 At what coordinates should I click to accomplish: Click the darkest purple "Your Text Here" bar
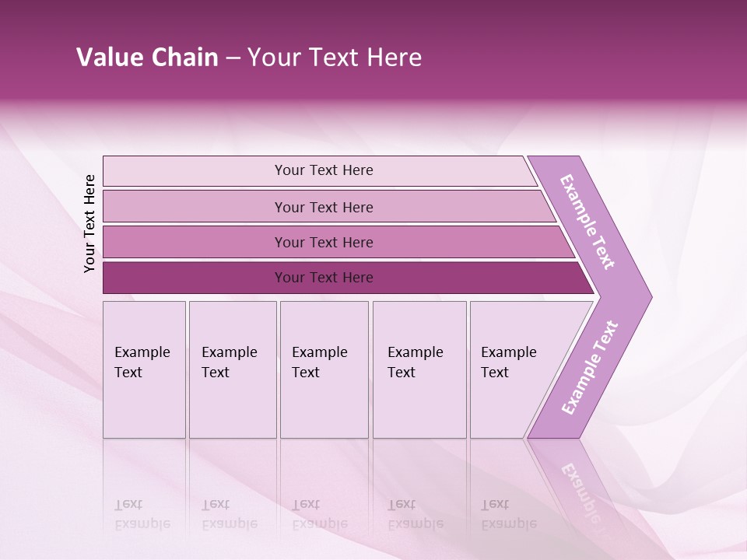(x=324, y=278)
